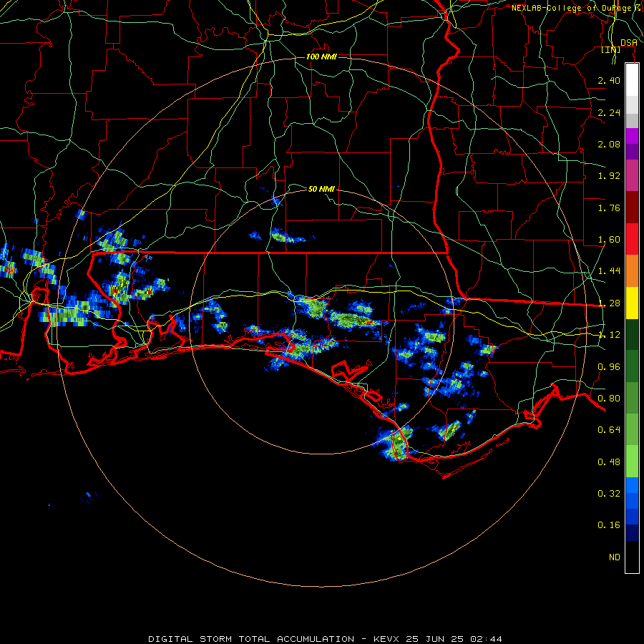Click the 1.44 scale value
Screen dimensions: 644x644
[x=609, y=271]
